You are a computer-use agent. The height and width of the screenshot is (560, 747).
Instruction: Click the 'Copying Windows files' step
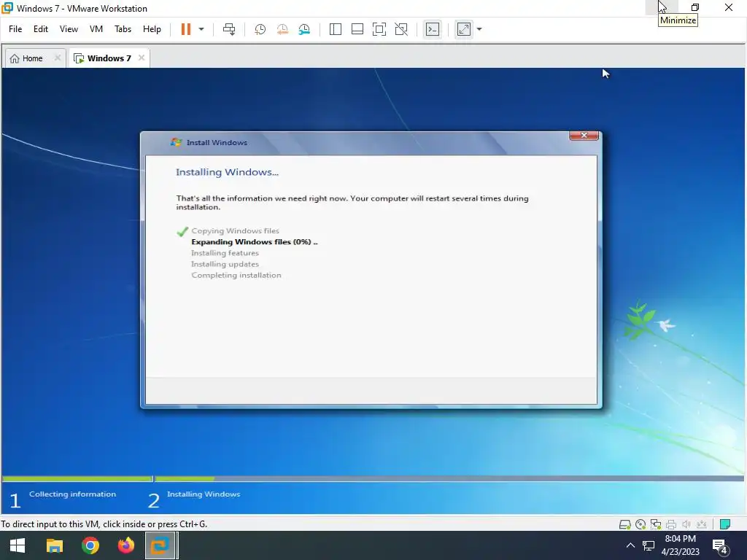point(235,231)
